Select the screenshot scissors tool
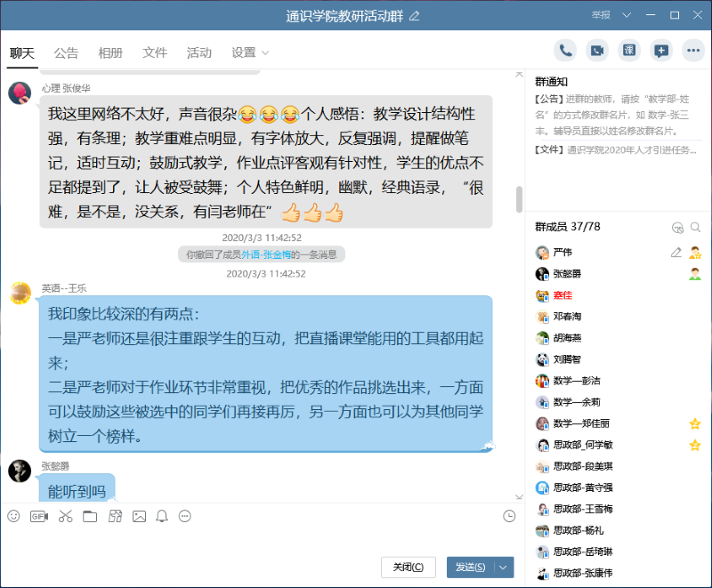712x588 pixels. [65, 516]
